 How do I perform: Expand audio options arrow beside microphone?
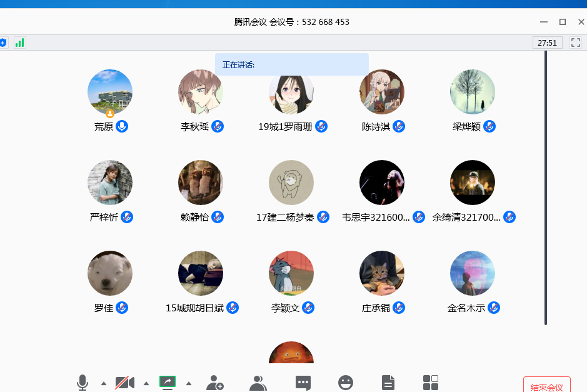point(104,383)
